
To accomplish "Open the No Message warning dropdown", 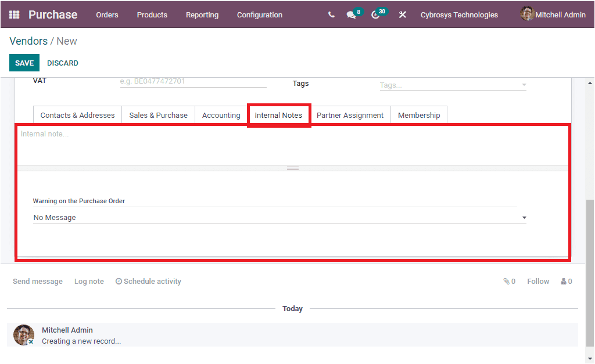I will 279,217.
